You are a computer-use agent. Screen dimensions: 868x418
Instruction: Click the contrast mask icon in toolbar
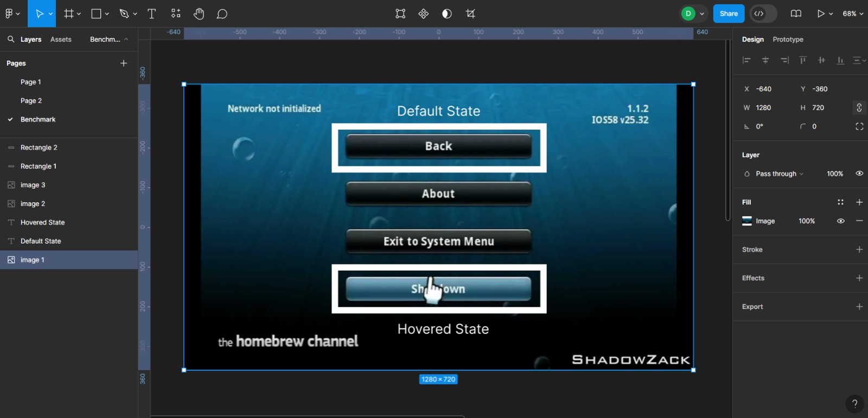tap(447, 14)
